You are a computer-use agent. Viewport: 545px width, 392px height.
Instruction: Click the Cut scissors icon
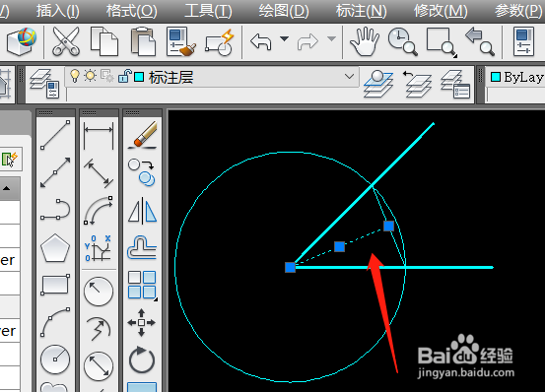point(66,42)
